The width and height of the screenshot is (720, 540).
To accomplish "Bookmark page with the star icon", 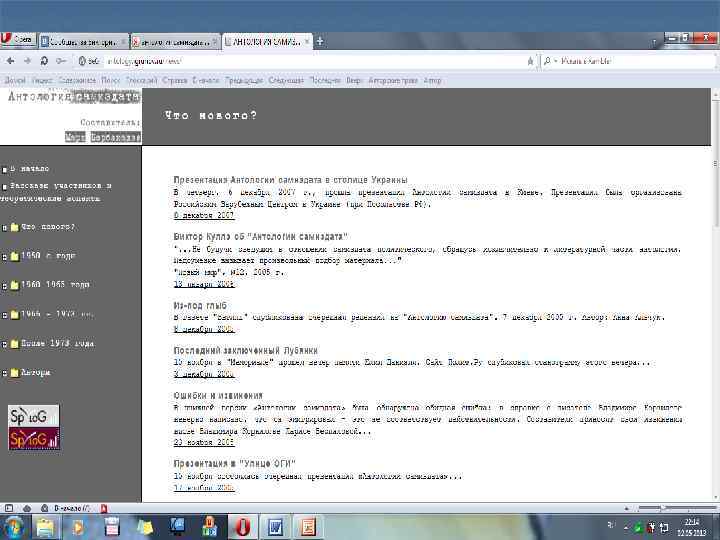I will 530,61.
